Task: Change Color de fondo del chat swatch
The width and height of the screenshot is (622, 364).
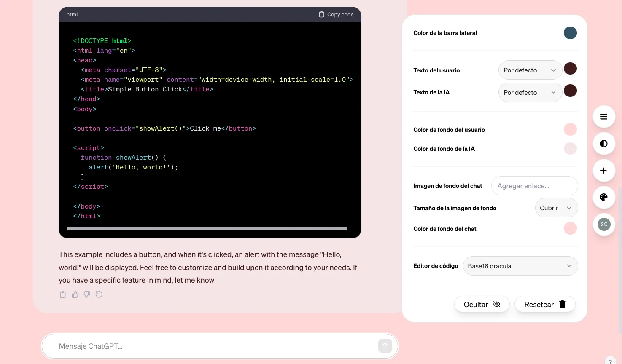Action: [x=570, y=228]
